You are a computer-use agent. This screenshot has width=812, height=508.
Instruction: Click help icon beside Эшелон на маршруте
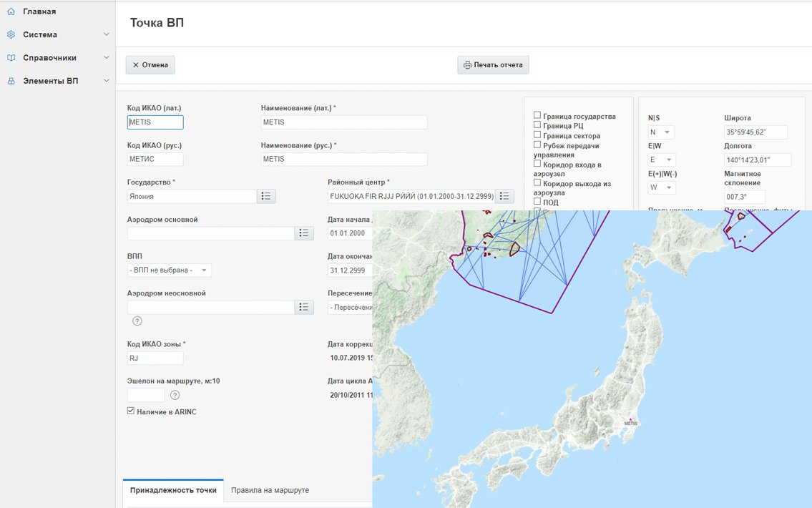[x=175, y=395]
